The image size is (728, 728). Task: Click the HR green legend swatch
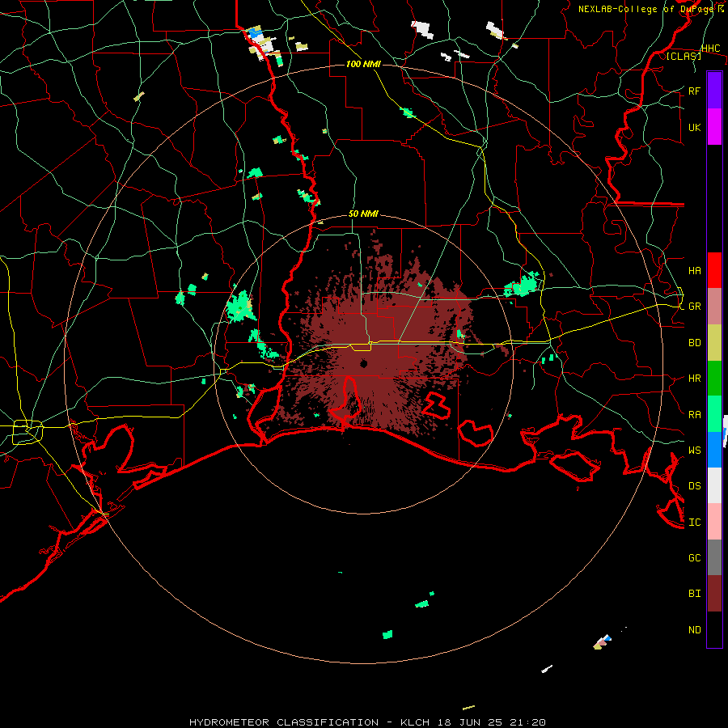point(714,378)
